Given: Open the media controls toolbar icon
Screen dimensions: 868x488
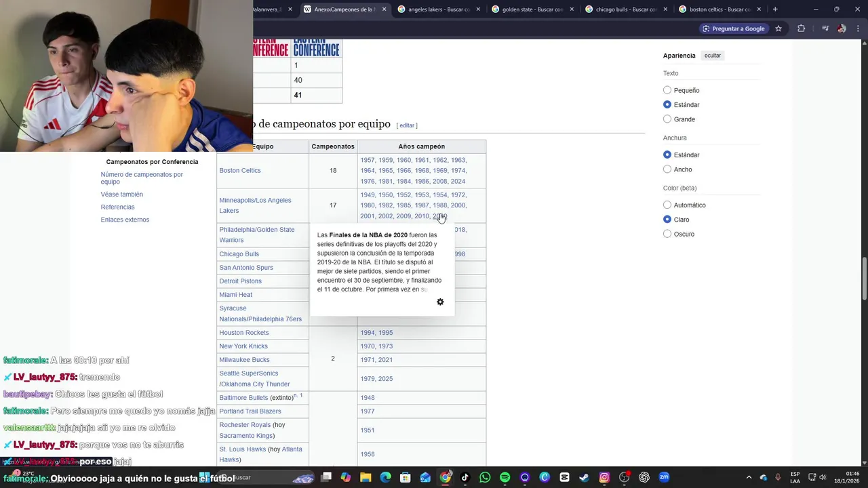Looking at the screenshot, I should (825, 28).
